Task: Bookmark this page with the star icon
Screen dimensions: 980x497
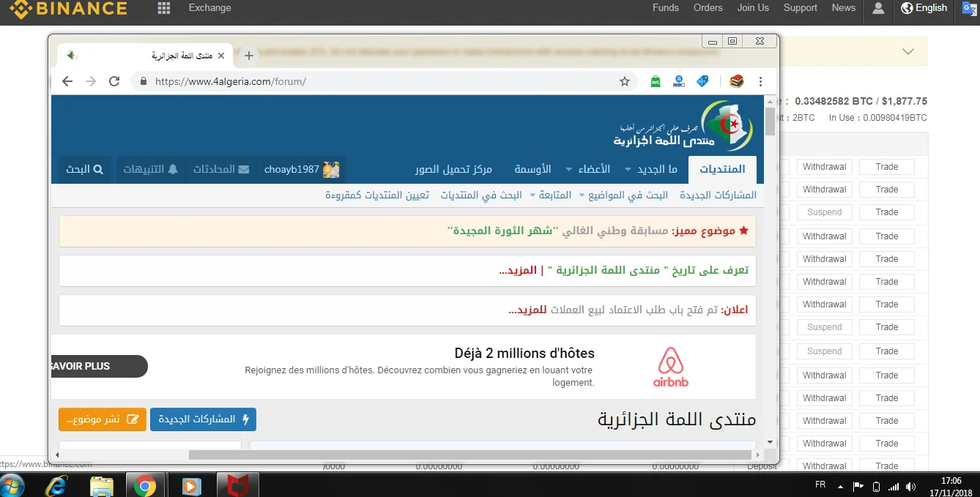Action: (625, 81)
